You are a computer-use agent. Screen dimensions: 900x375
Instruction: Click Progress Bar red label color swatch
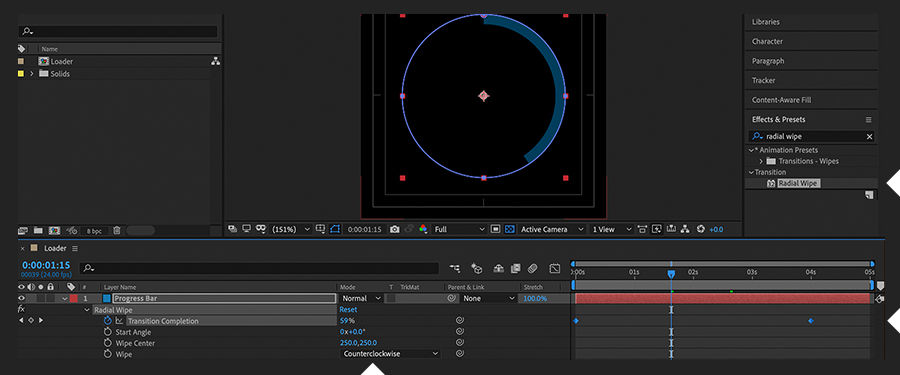tap(74, 299)
